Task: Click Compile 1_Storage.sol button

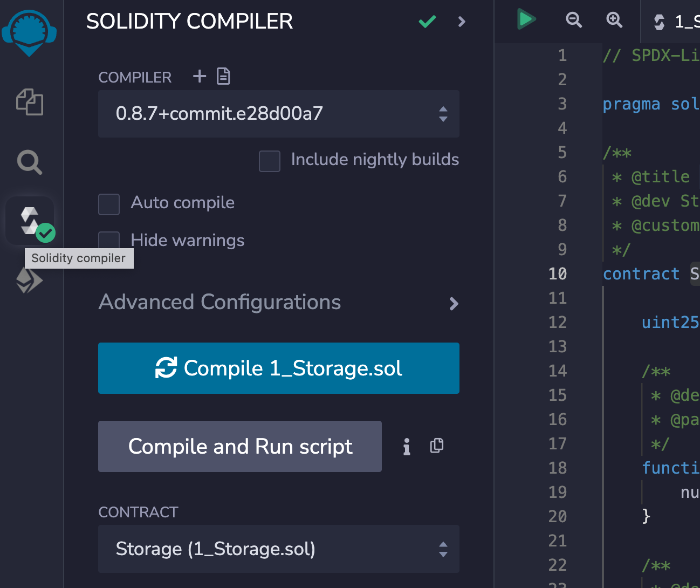Action: (279, 368)
